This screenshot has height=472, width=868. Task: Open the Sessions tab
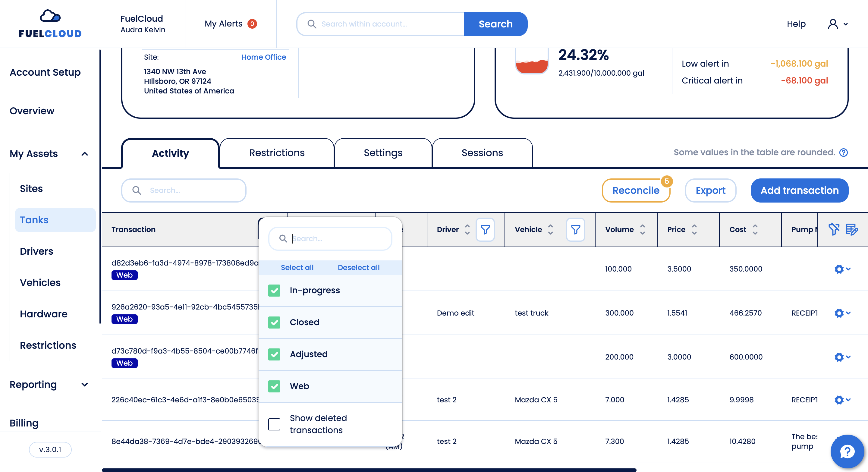(x=482, y=153)
